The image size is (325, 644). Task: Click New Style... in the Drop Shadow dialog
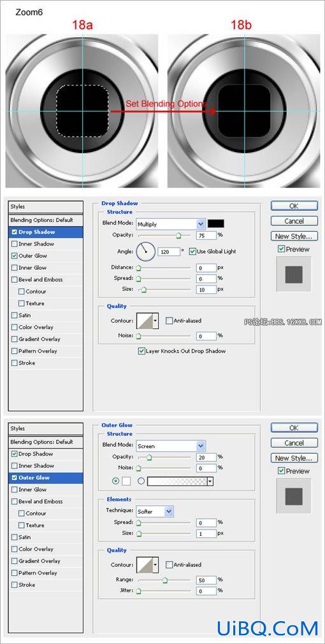294,236
